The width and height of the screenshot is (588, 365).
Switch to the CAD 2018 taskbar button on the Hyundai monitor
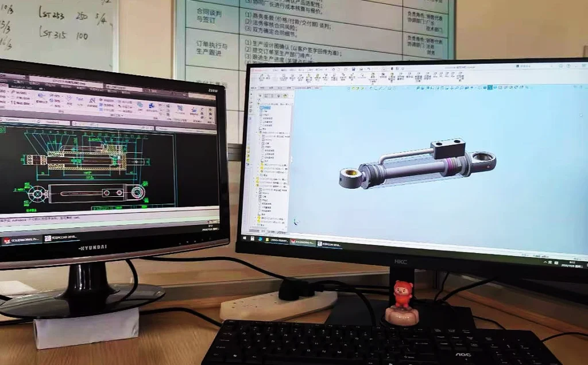pos(61,238)
